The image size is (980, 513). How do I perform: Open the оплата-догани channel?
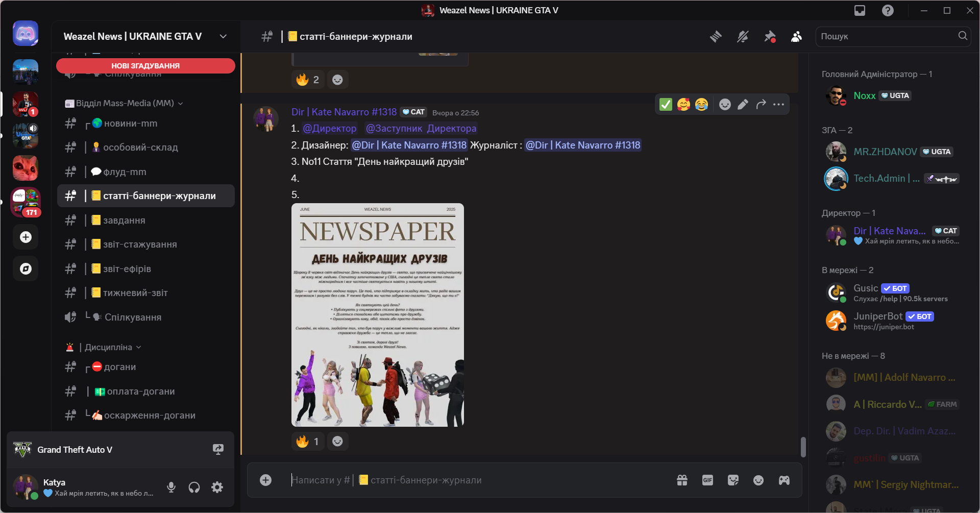145,392
